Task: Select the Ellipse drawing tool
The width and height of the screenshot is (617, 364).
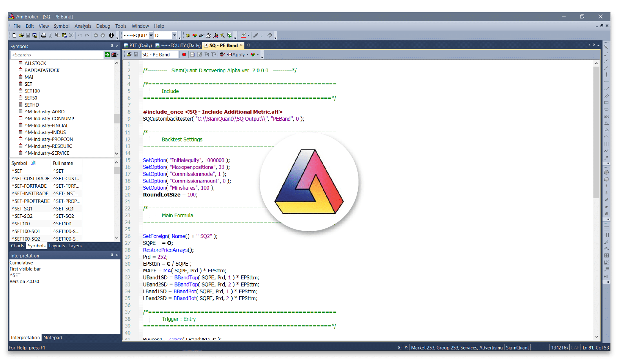Action: click(x=606, y=110)
